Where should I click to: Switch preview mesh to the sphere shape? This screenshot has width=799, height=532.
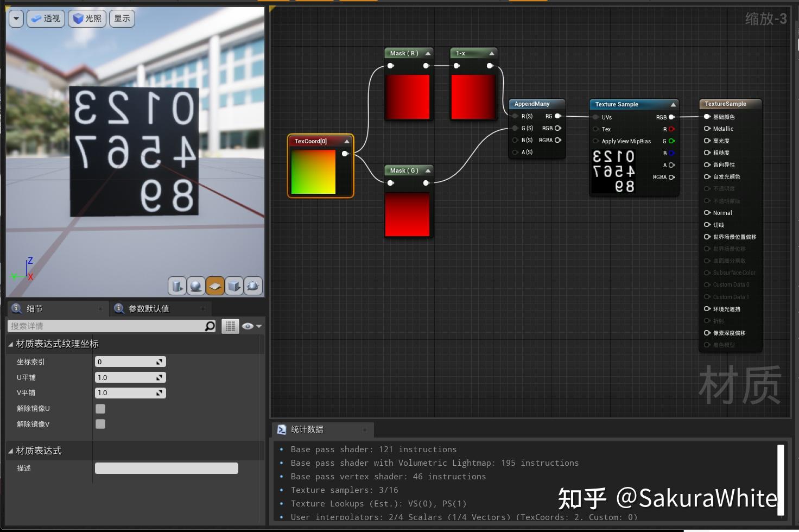pos(196,286)
